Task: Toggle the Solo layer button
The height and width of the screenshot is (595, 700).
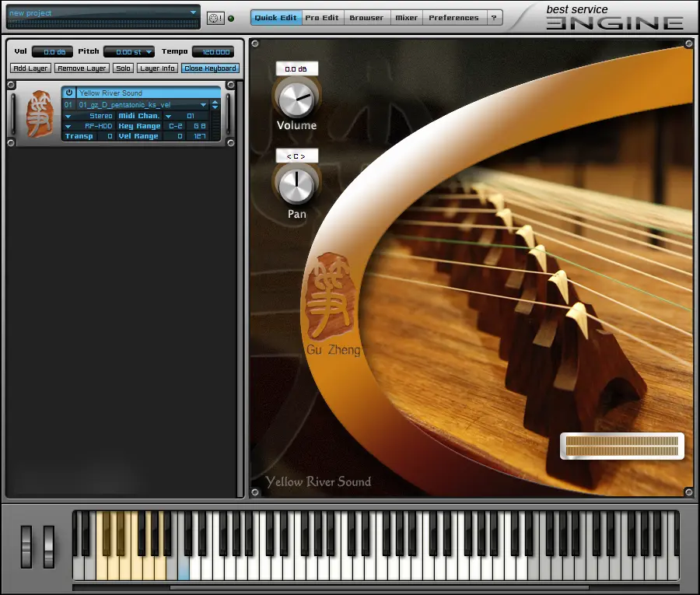Action: (123, 68)
